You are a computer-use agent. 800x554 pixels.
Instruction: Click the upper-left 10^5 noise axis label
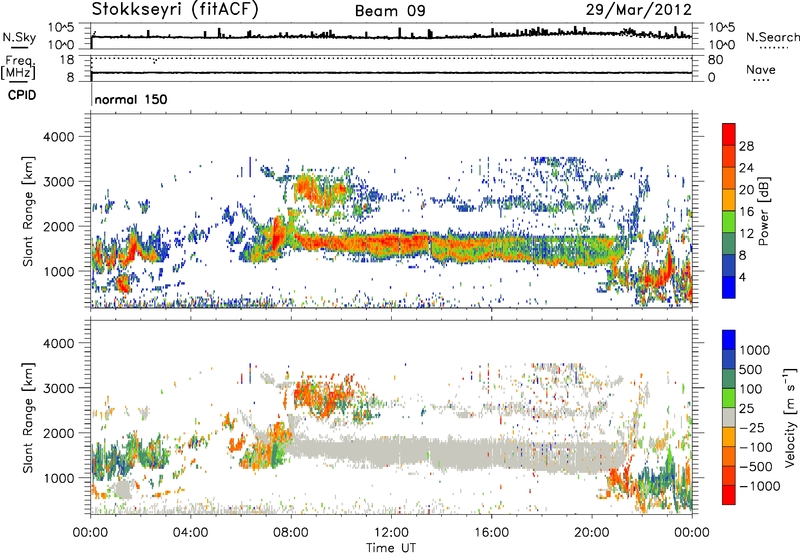tap(61, 28)
